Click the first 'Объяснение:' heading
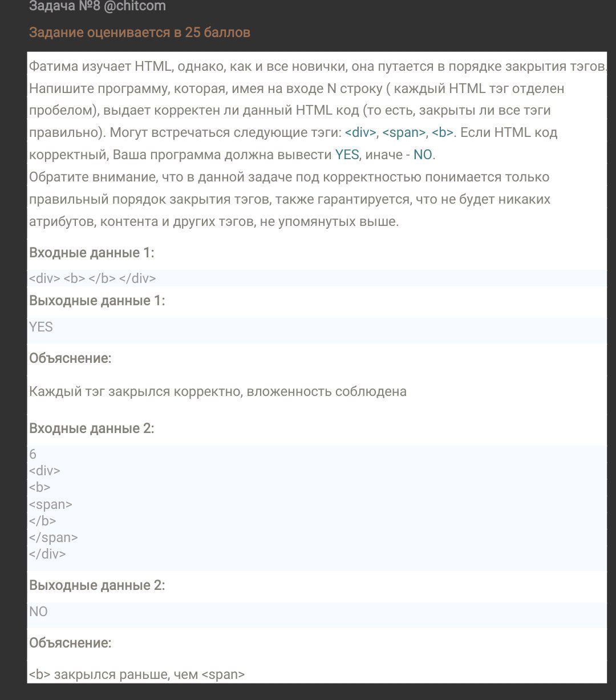This screenshot has width=616, height=700. point(70,358)
